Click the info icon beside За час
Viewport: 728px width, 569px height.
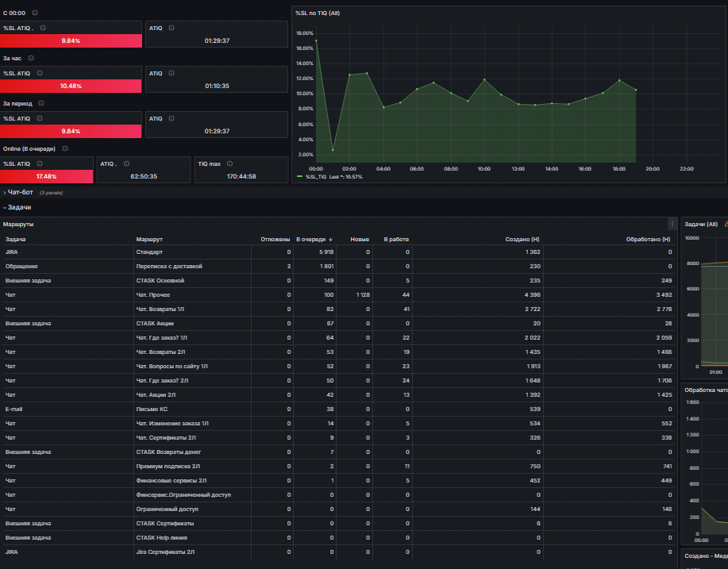pos(31,58)
